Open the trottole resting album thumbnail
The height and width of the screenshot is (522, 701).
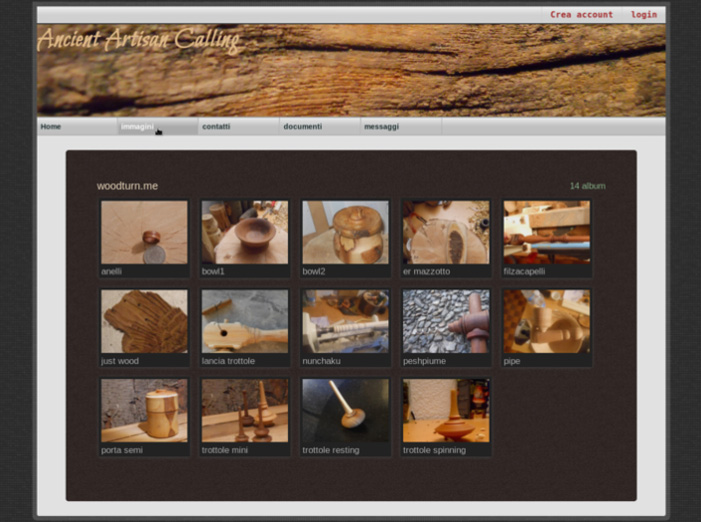pos(345,410)
